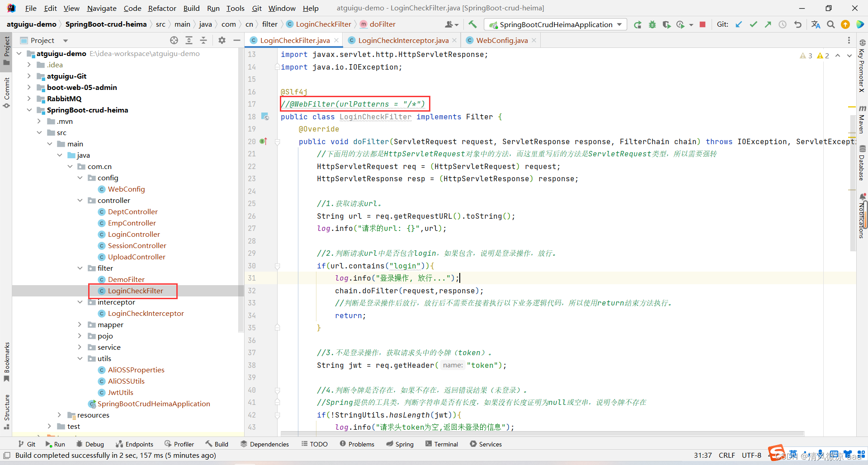Collapse the SpringBoot-crud-heima module

(29, 110)
